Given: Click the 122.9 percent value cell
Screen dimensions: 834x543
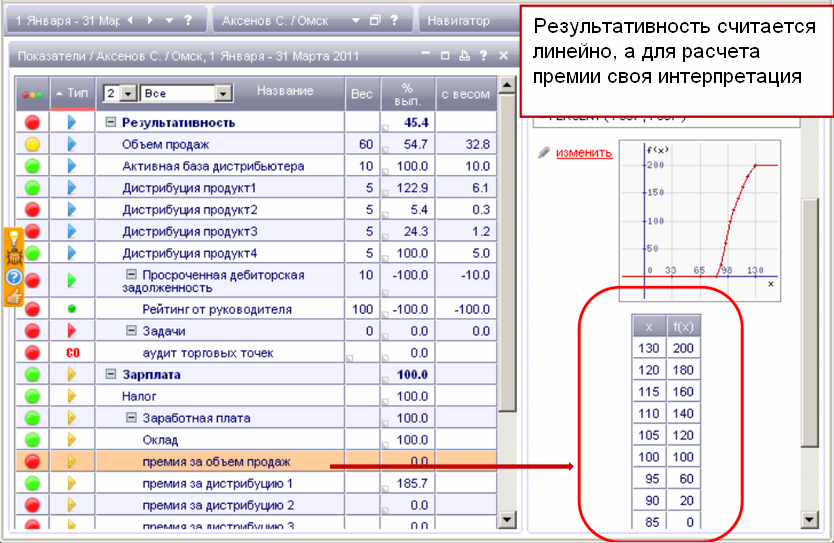Looking at the screenshot, I should tap(407, 188).
